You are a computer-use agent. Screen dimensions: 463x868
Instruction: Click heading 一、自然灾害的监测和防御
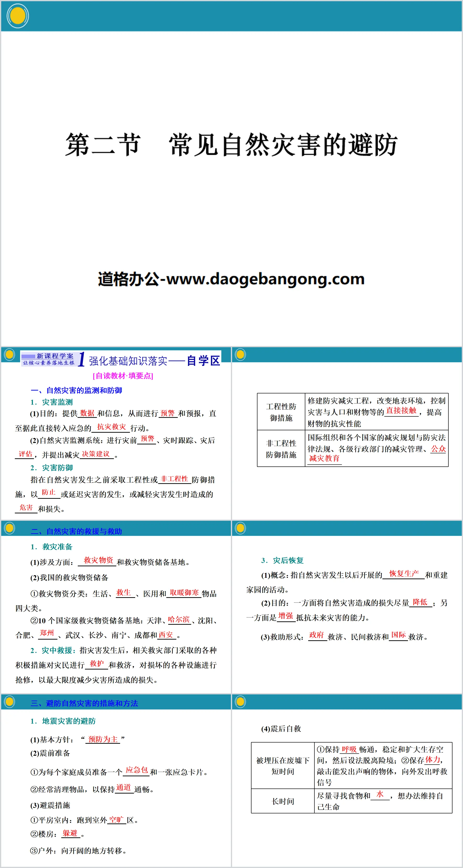click(76, 391)
